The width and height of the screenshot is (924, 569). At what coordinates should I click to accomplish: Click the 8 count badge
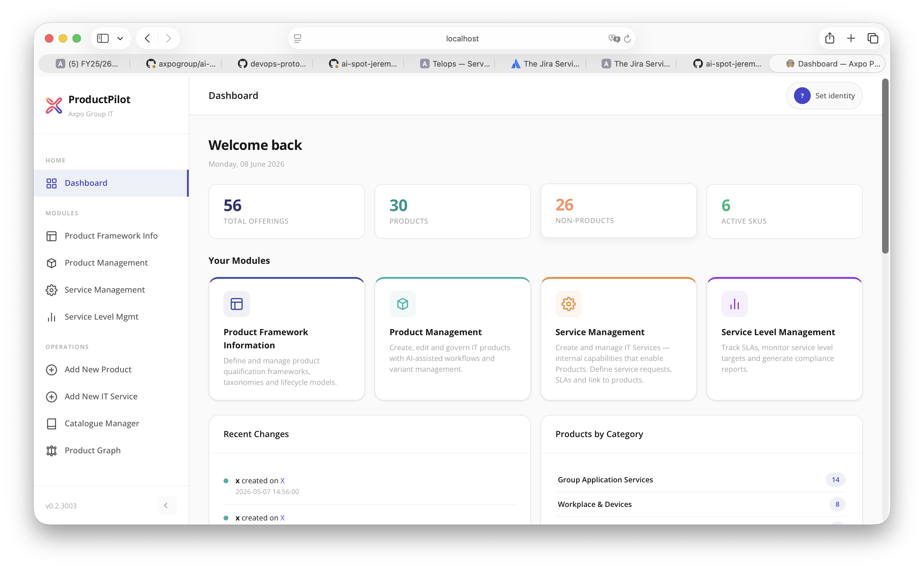click(837, 505)
